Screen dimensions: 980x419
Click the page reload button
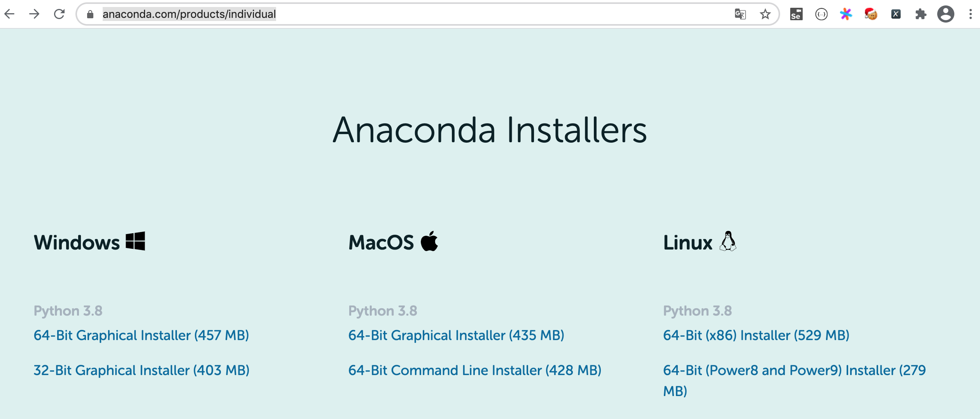click(x=59, y=14)
